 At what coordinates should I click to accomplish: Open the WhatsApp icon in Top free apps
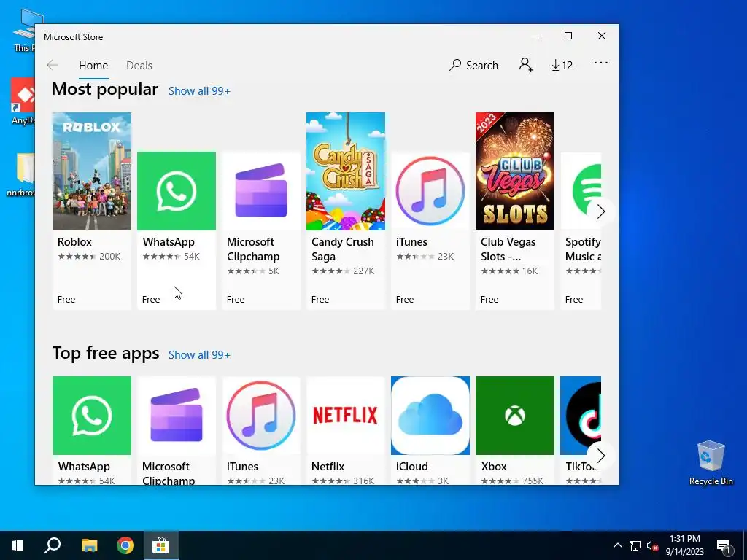[91, 416]
